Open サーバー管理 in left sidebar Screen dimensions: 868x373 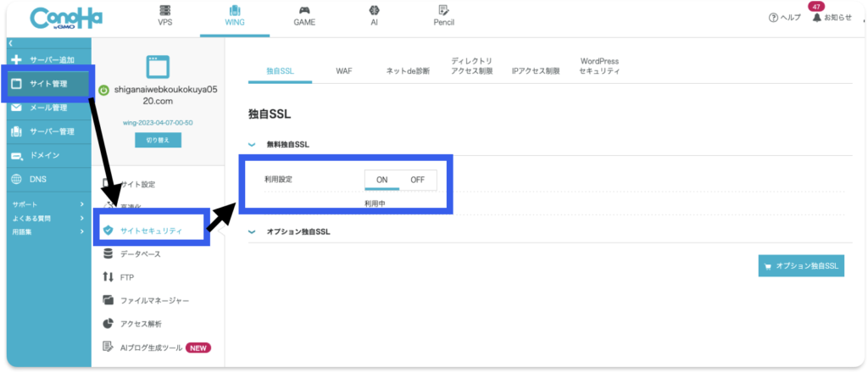51,131
